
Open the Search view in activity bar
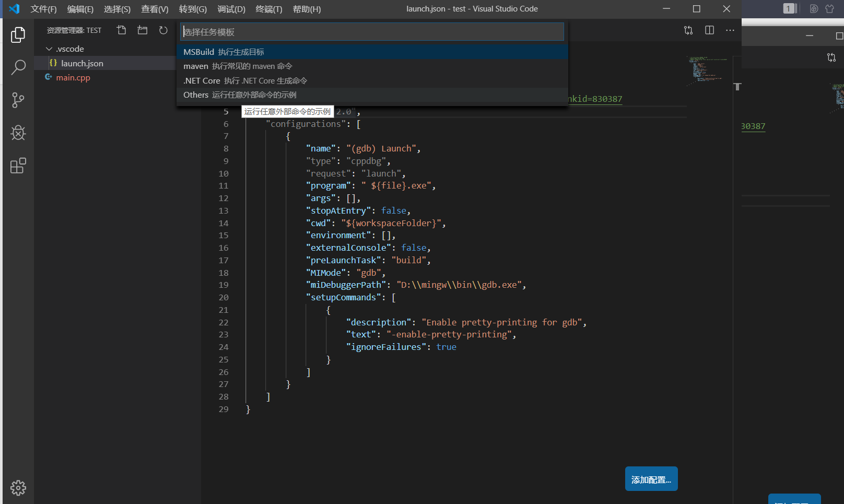[18, 67]
